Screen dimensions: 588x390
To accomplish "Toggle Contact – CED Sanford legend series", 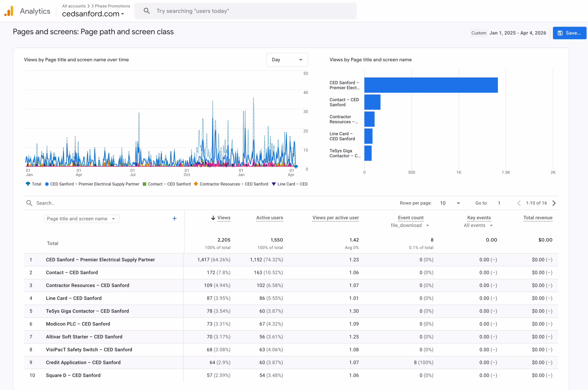I will pos(167,184).
